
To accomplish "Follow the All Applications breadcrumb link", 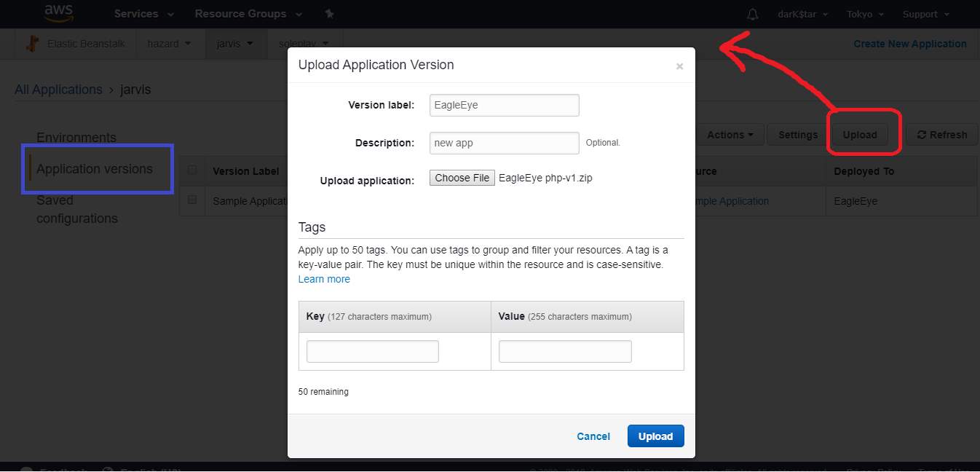I will (x=59, y=90).
